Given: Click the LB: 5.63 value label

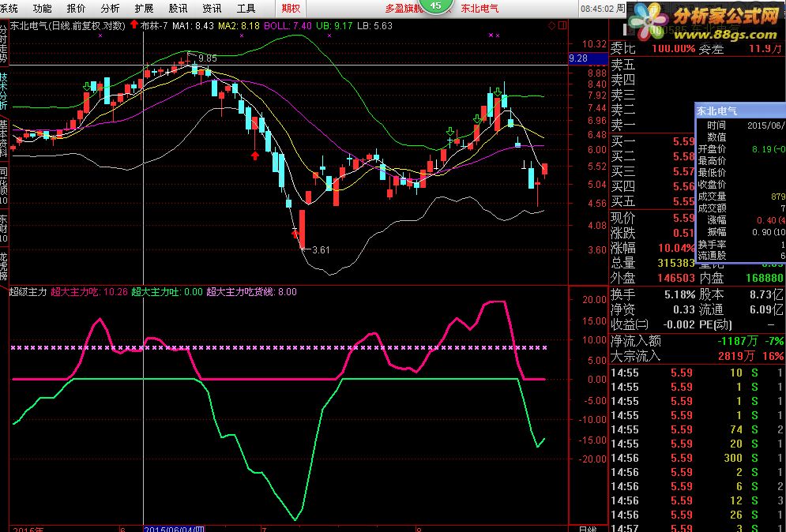Looking at the screenshot, I should tap(374, 25).
